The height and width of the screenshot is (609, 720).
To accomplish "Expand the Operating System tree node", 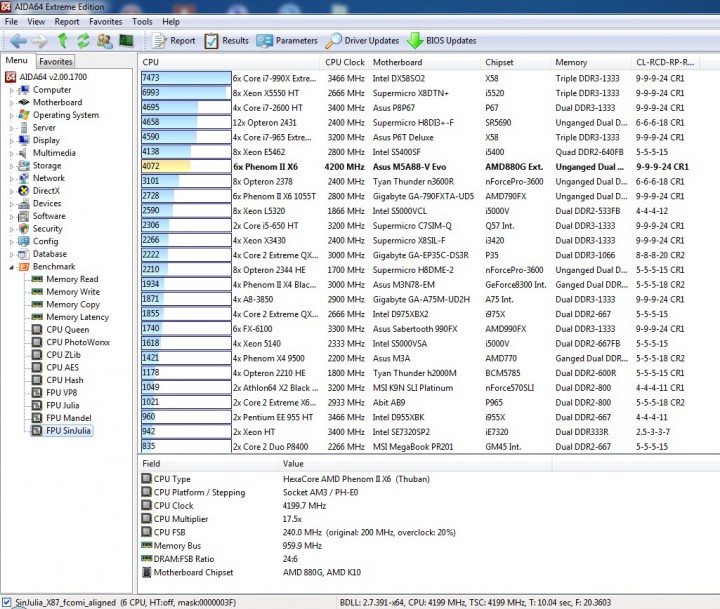I will pyautogui.click(x=11, y=116).
